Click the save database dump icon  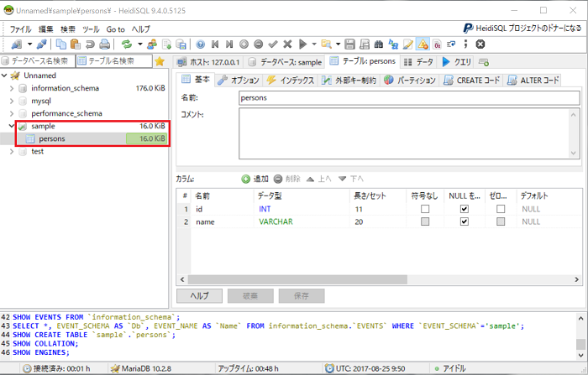coord(181,44)
